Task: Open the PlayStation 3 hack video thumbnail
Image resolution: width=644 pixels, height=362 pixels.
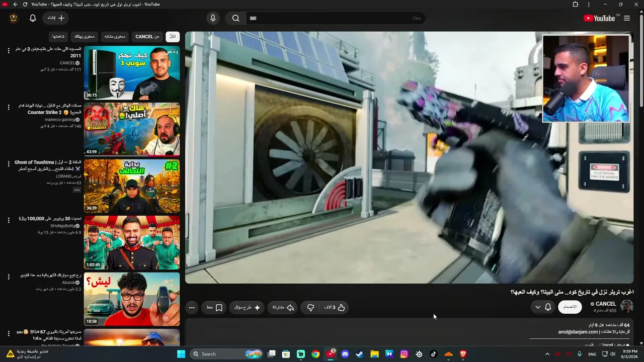Action: point(132,73)
